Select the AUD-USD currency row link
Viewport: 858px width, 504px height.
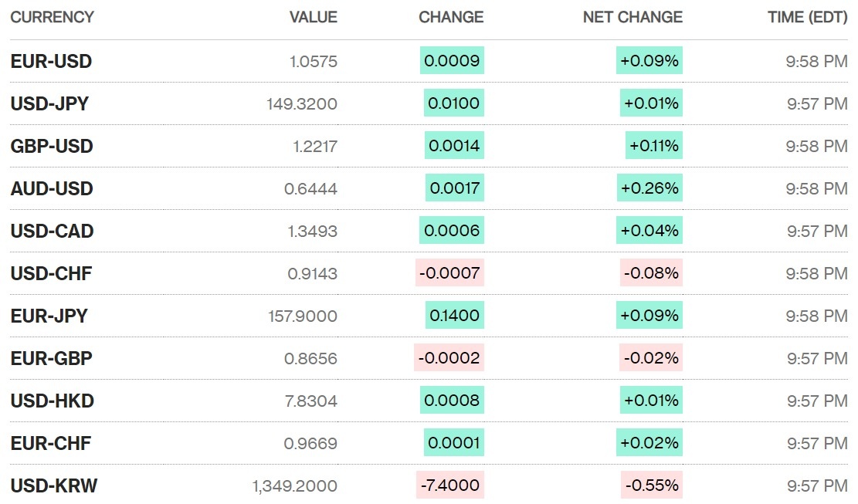coord(52,188)
